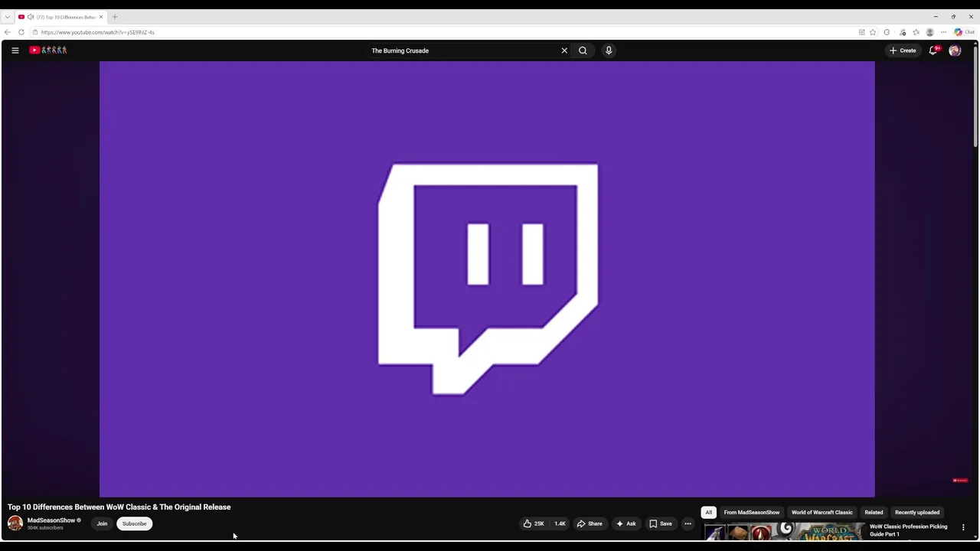This screenshot has width=980, height=551.
Task: Open the Ask AI button
Action: coord(626,523)
